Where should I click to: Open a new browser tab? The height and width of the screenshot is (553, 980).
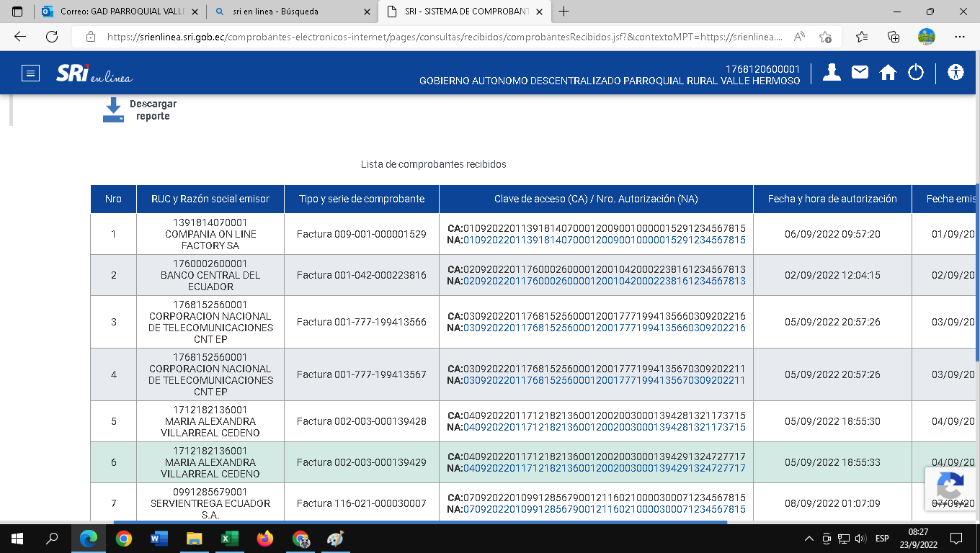563,12
